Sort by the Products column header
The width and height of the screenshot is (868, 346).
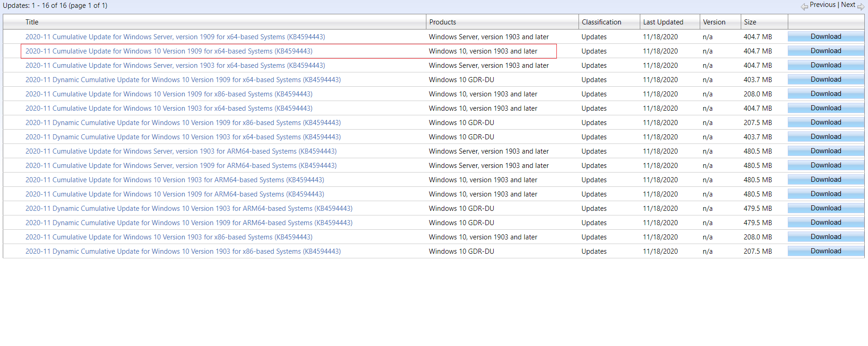443,22
